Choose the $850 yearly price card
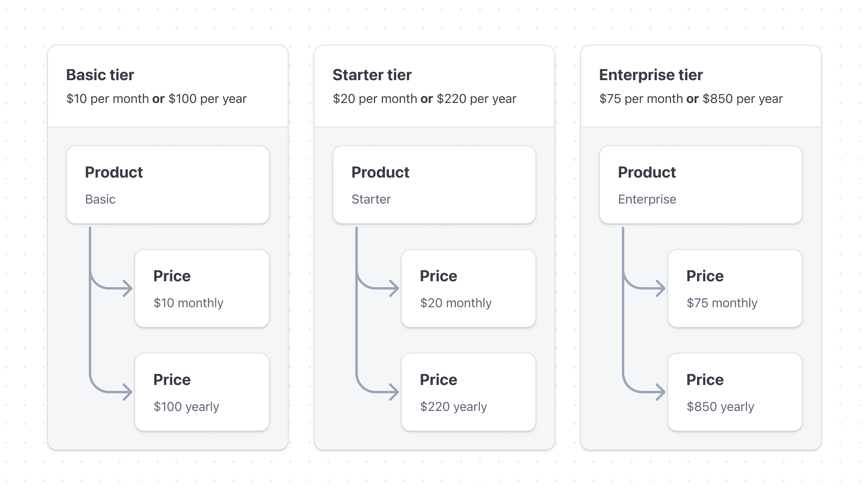This screenshot has height=495, width=868. (x=735, y=392)
